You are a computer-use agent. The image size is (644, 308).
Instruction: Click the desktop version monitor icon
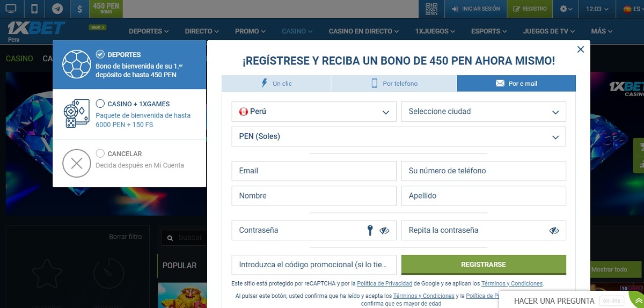pos(11,9)
